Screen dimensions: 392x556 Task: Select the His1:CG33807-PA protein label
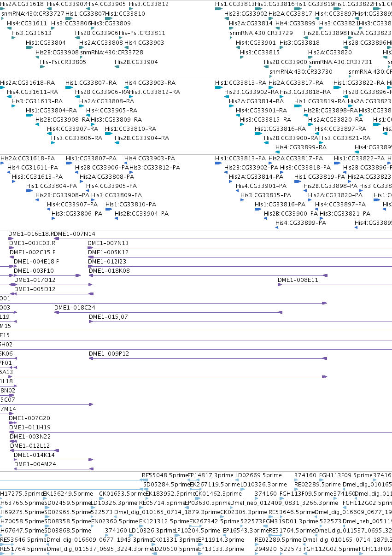[x=91, y=158]
